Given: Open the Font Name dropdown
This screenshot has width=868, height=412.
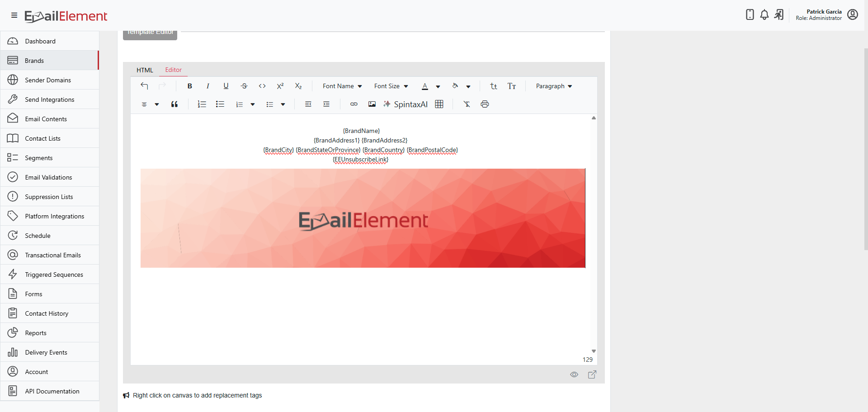Looking at the screenshot, I should point(342,86).
